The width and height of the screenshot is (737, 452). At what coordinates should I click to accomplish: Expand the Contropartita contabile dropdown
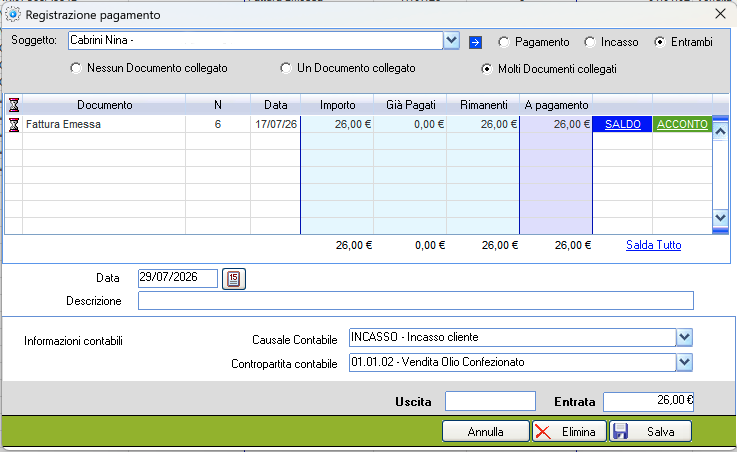pyautogui.click(x=684, y=362)
